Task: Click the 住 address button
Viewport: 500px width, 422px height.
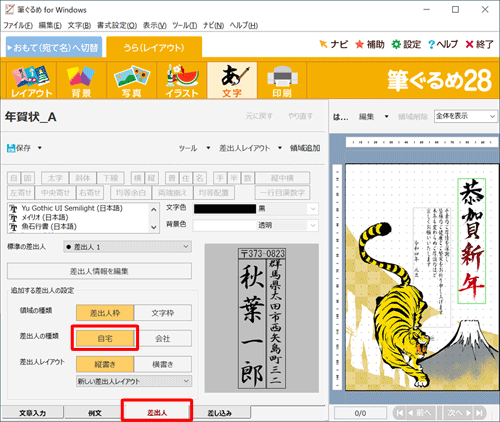Action: [186, 178]
